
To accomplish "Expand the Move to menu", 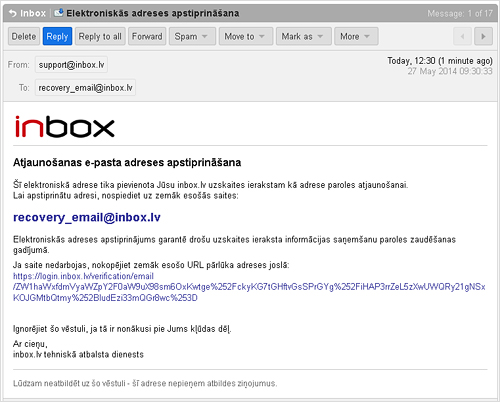I will pos(246,36).
